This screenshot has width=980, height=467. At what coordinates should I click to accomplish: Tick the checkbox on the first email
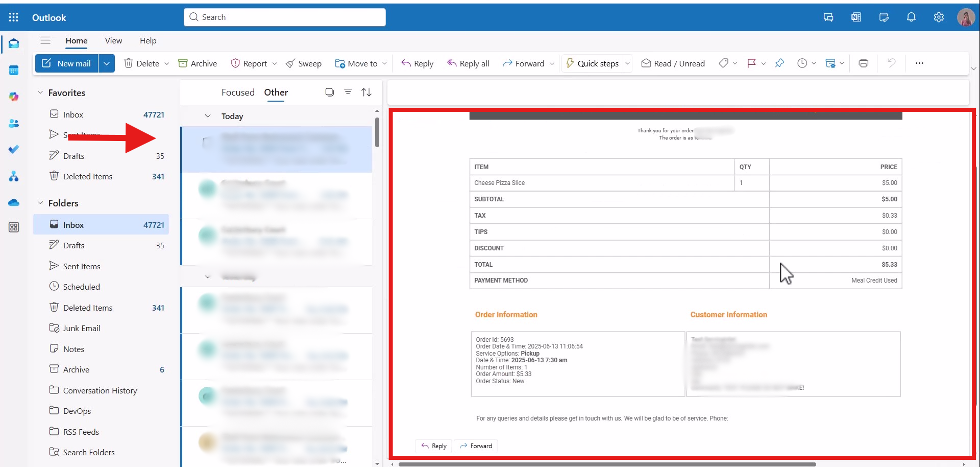coord(207,142)
